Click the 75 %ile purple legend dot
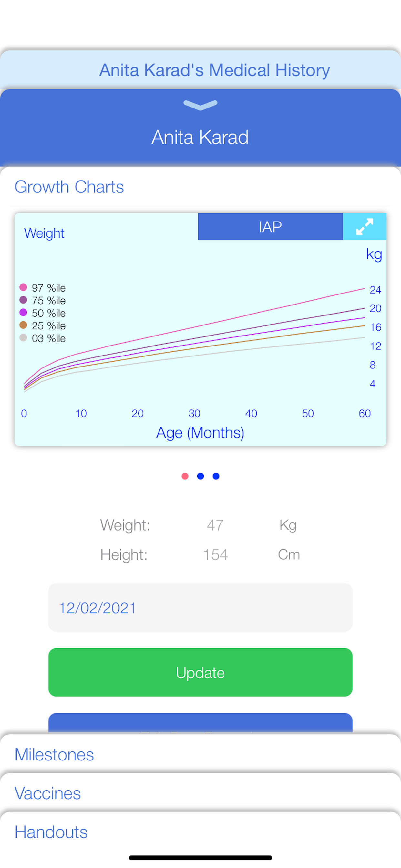 tap(23, 300)
